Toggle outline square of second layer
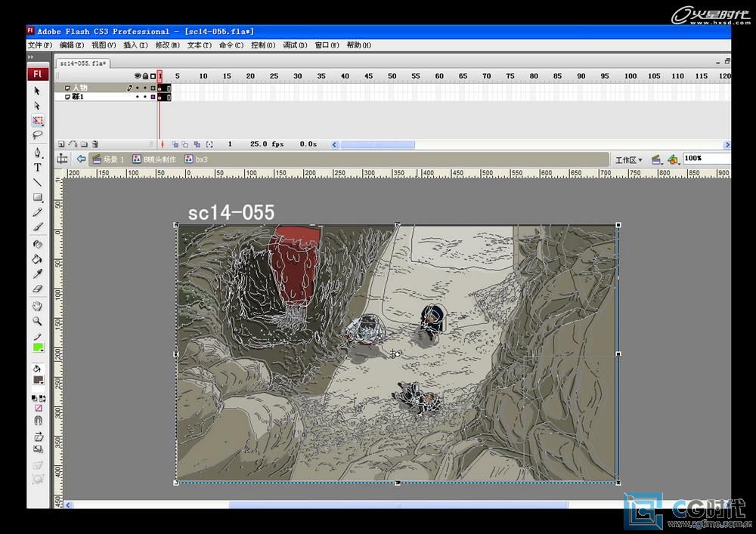 [153, 97]
